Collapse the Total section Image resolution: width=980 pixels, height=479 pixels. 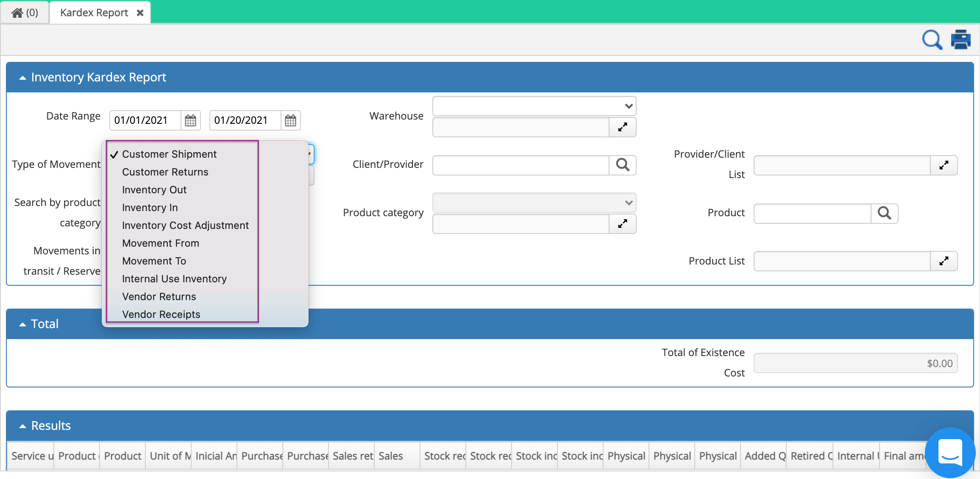22,323
